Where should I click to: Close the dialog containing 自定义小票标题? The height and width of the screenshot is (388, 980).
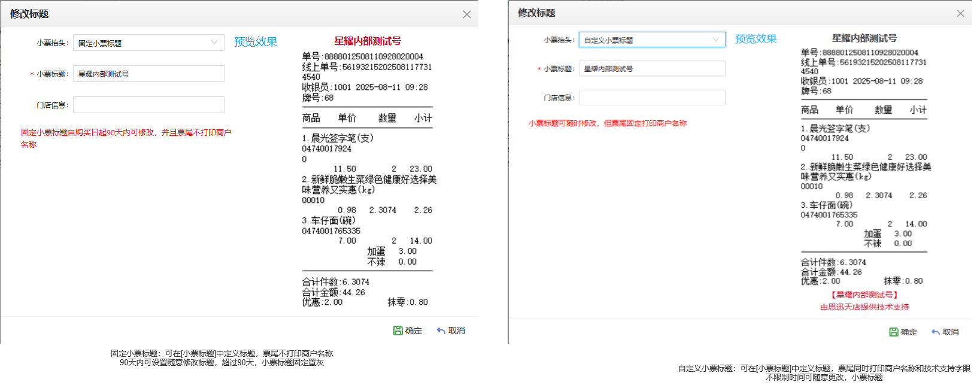point(960,13)
